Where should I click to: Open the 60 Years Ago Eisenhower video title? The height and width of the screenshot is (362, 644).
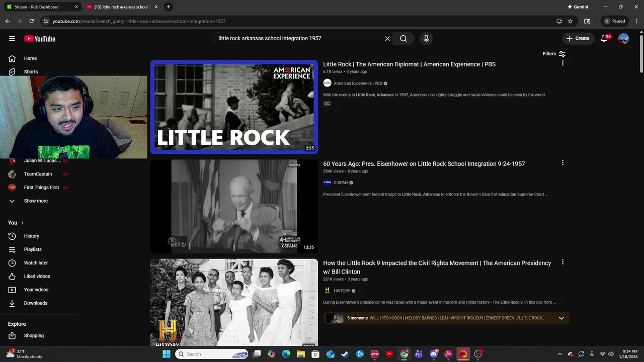[424, 164]
